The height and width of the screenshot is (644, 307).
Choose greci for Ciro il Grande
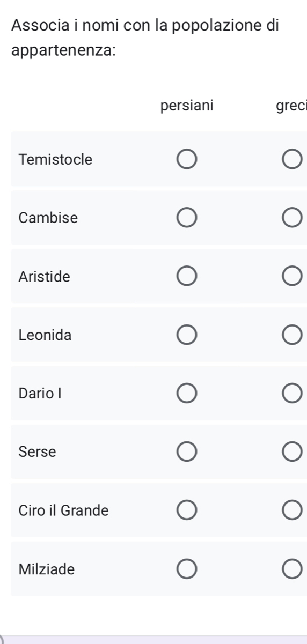(292, 510)
